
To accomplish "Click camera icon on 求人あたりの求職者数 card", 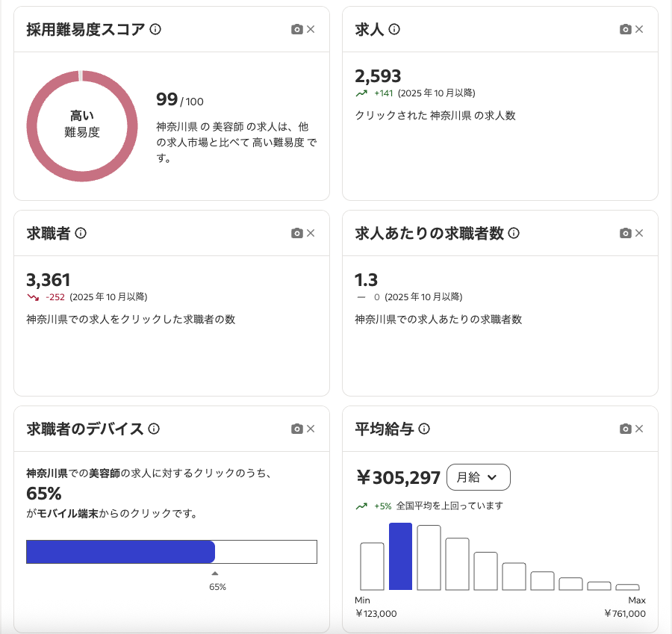I will pyautogui.click(x=625, y=233).
